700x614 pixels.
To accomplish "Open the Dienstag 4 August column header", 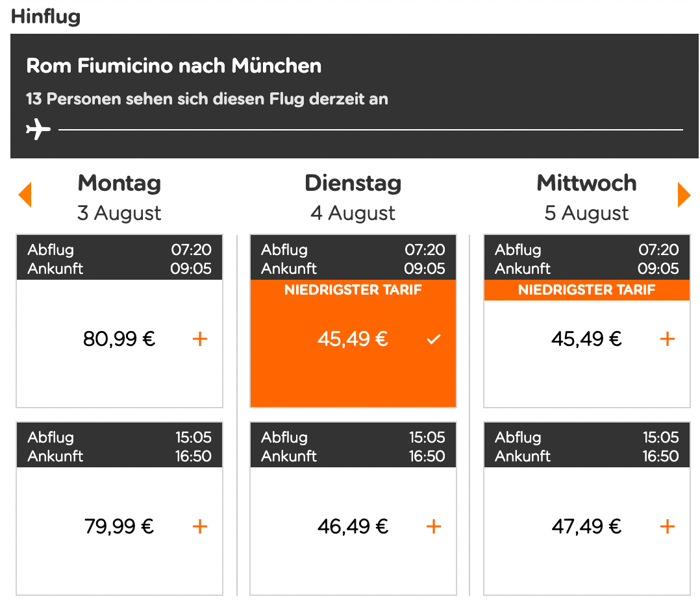I will [353, 196].
